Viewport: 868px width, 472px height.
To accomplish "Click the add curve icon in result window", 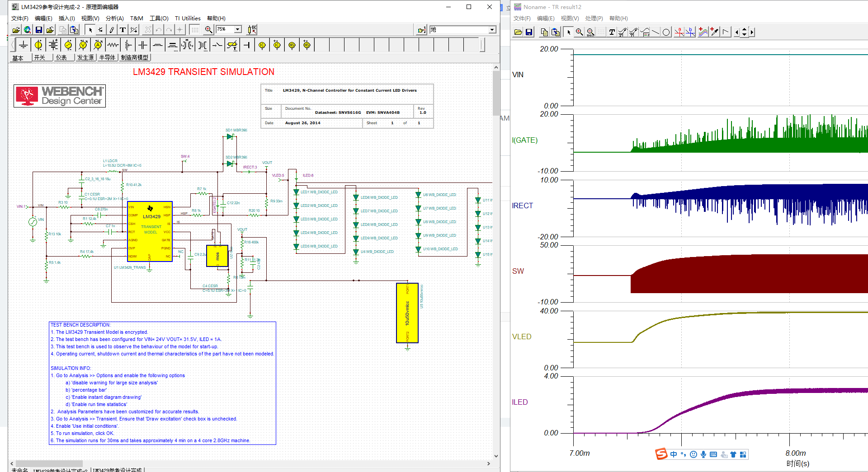I will coord(703,32).
